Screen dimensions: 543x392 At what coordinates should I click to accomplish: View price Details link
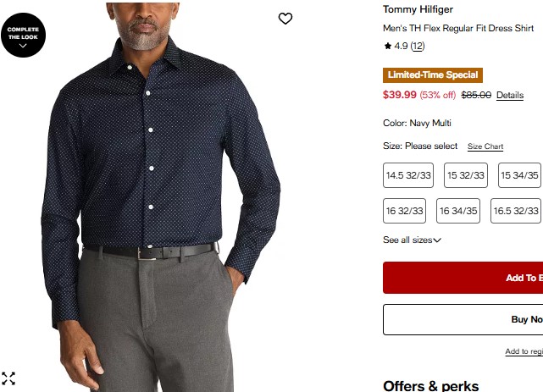click(x=510, y=95)
